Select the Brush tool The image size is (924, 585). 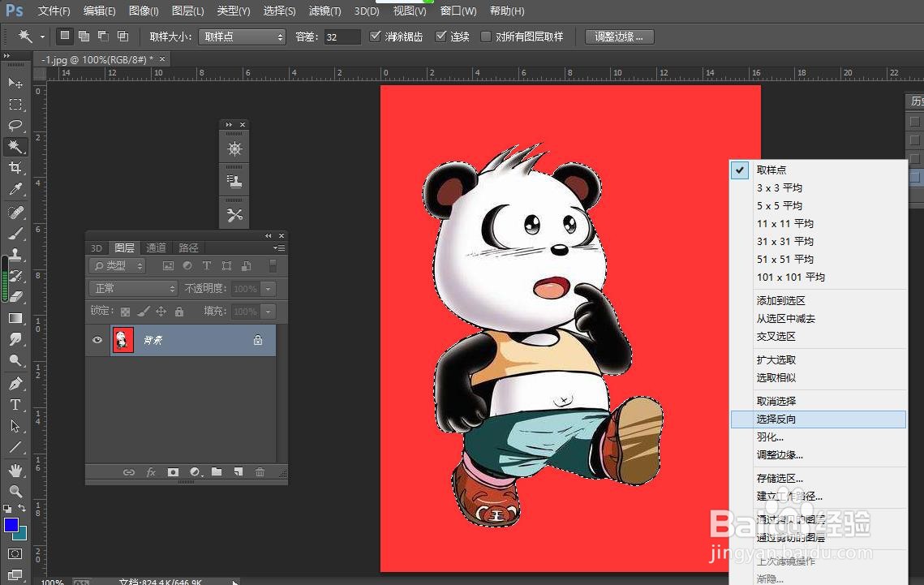(15, 234)
